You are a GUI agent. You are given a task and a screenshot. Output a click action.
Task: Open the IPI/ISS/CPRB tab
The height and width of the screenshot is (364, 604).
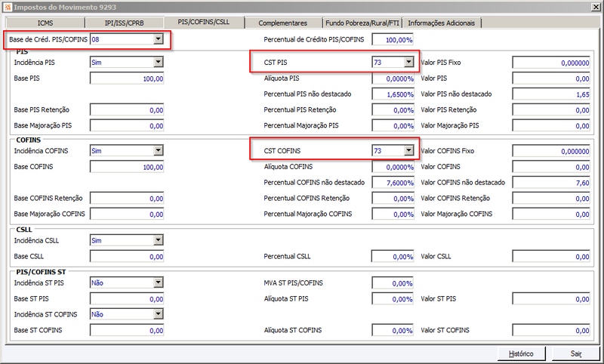click(124, 23)
